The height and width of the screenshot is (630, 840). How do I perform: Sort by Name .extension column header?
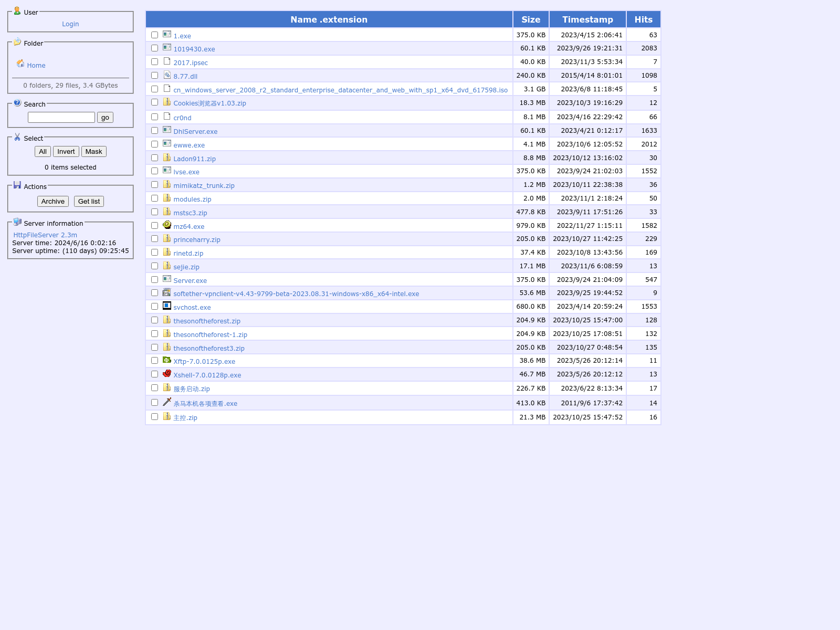pyautogui.click(x=329, y=19)
